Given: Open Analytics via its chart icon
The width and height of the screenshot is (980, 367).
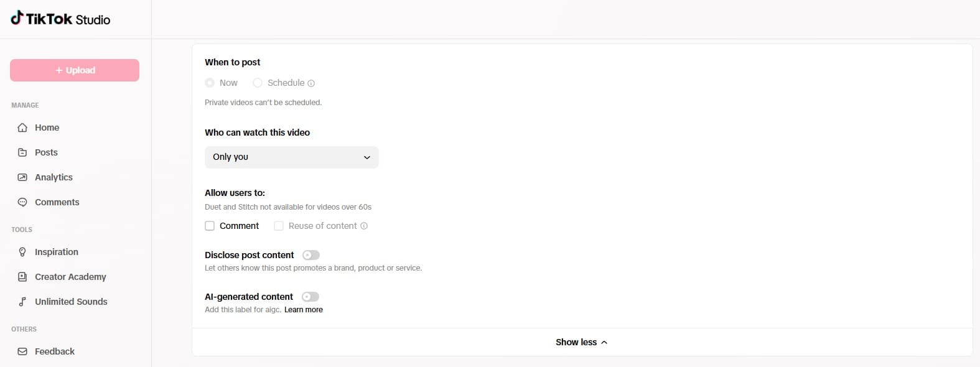Looking at the screenshot, I should click(22, 177).
